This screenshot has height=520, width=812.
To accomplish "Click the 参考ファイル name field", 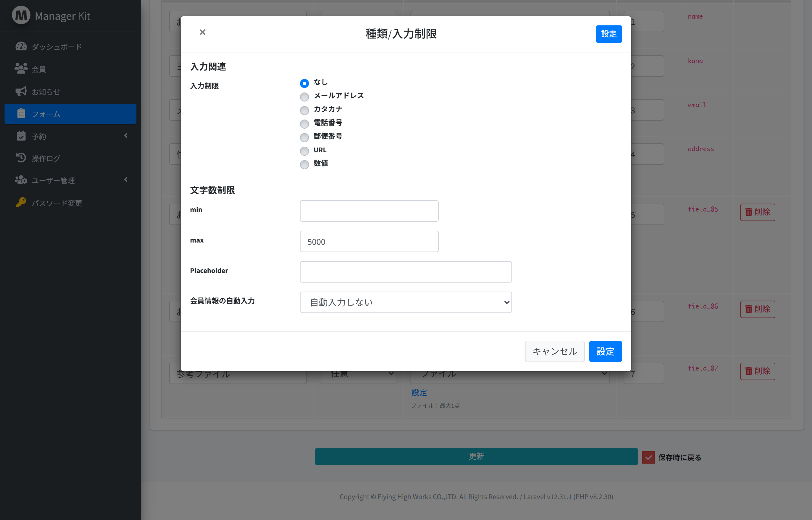I will click(238, 373).
